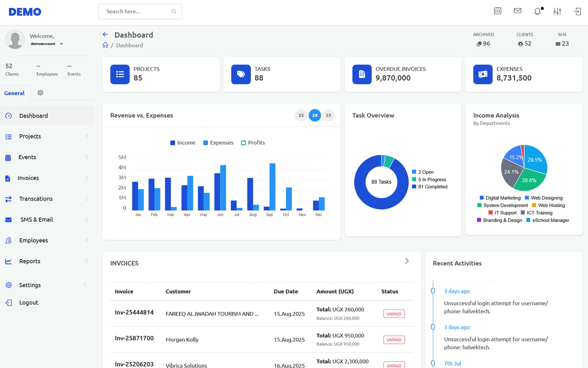Click the back arrow beside Dashboard title

[105, 34]
